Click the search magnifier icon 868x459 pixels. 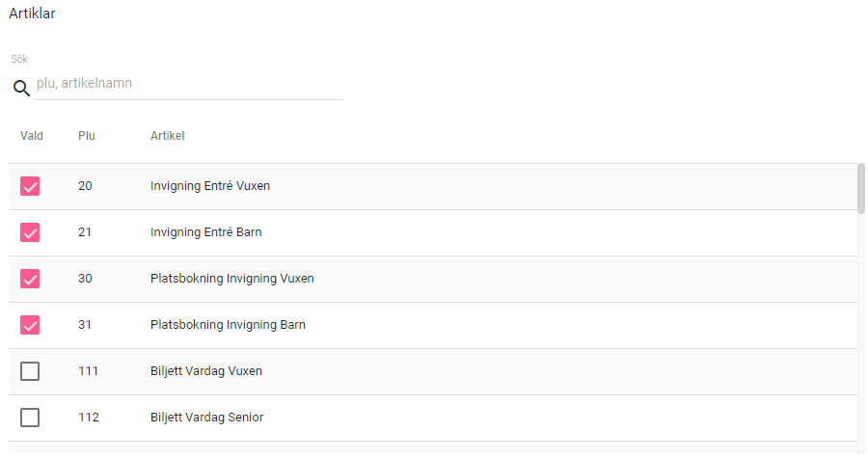(21, 89)
